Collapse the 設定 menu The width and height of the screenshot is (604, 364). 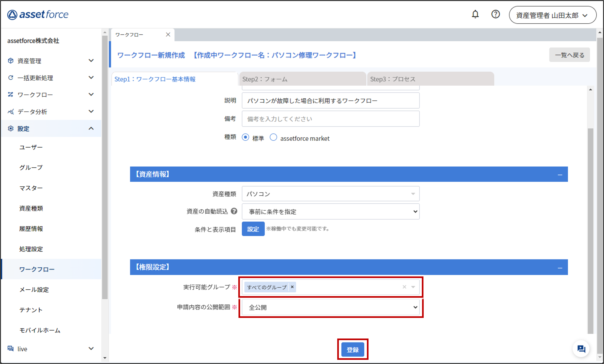coord(91,128)
